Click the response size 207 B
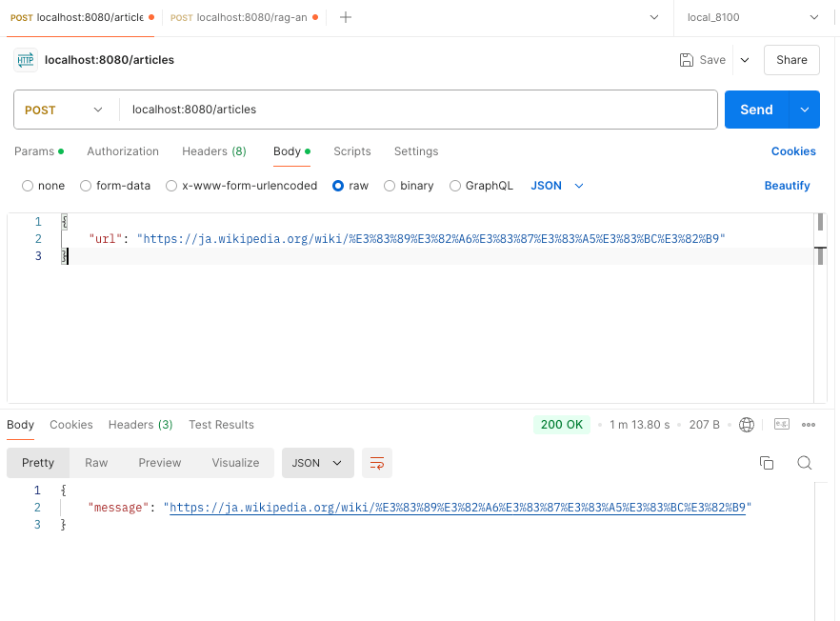The height and width of the screenshot is (621, 840). pos(704,425)
